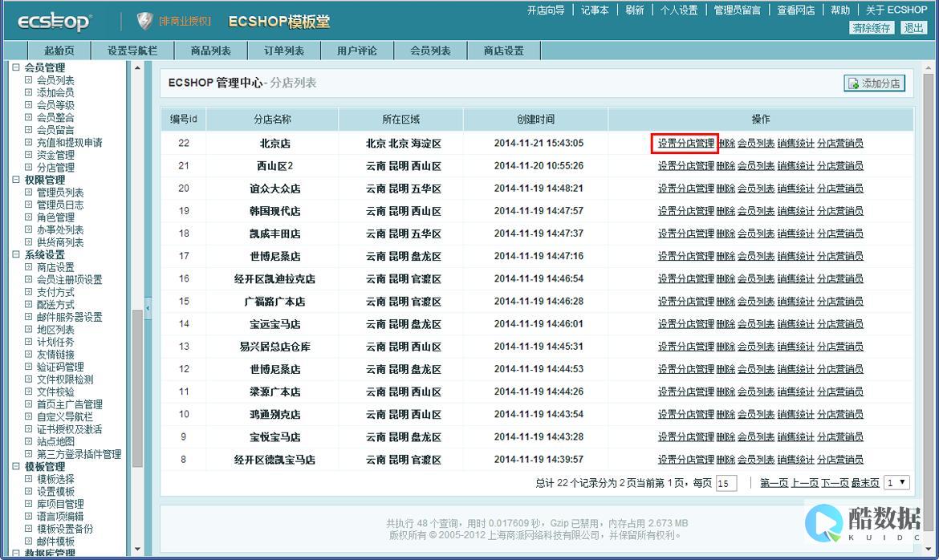Open 会员等级 in sidebar tree
This screenshot has height=560, width=939.
pos(55,105)
